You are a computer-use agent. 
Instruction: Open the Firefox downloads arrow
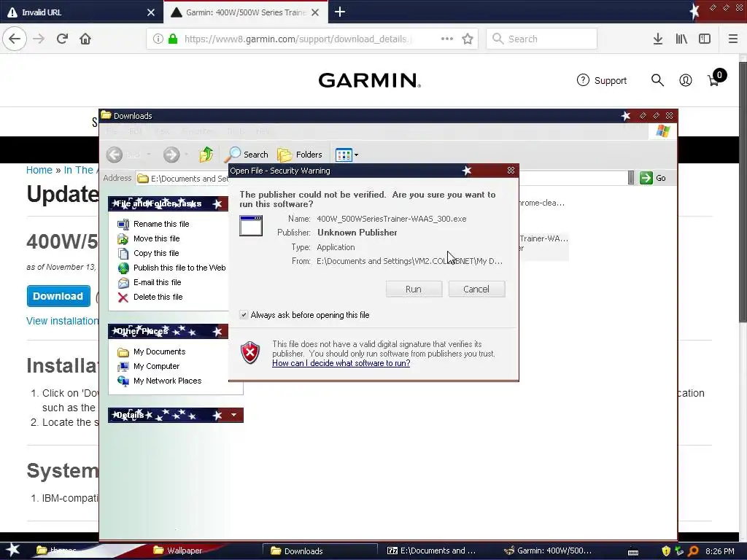(658, 39)
